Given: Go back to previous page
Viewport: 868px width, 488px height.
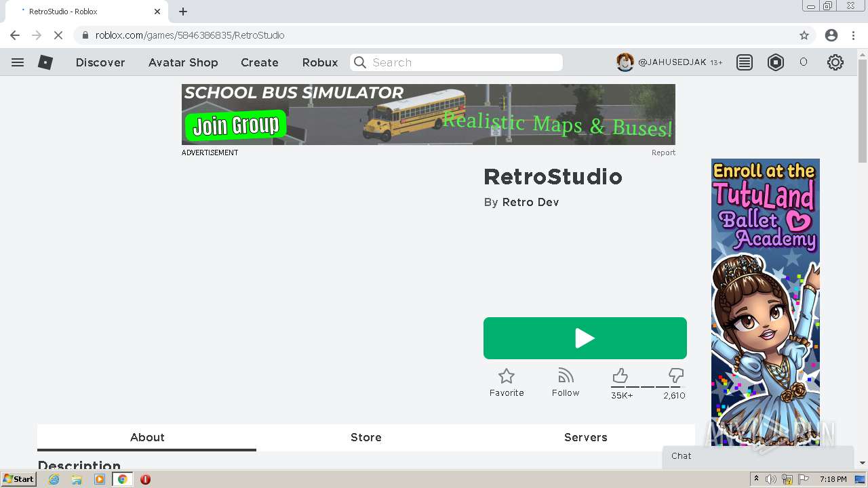Looking at the screenshot, I should (15, 35).
